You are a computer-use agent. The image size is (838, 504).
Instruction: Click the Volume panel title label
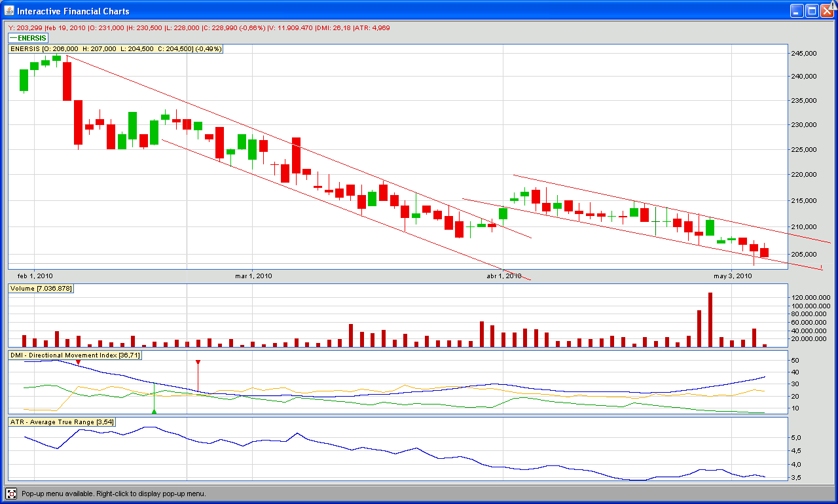pos(41,288)
